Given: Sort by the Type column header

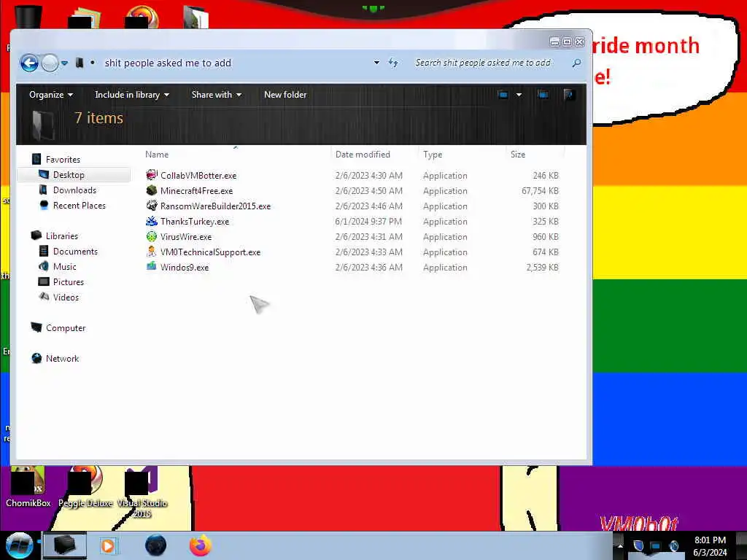Looking at the screenshot, I should (x=433, y=155).
